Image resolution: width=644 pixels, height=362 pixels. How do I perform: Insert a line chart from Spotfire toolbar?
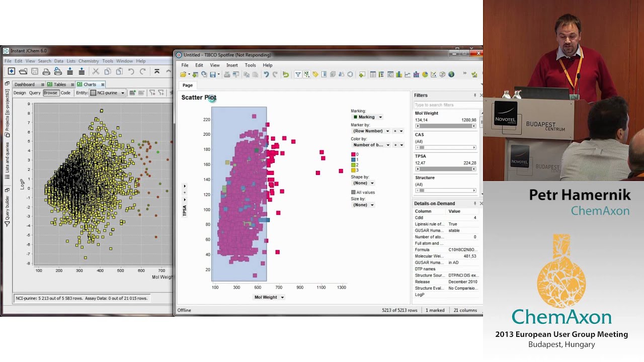[x=408, y=74]
